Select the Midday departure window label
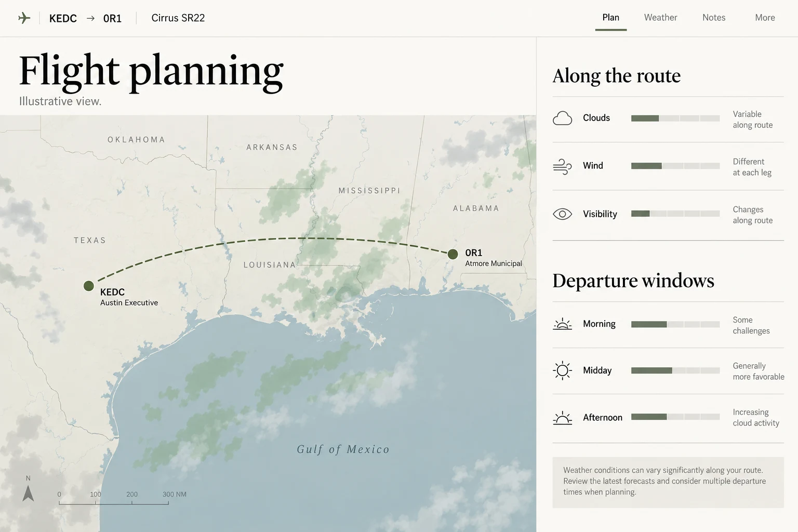 [597, 370]
